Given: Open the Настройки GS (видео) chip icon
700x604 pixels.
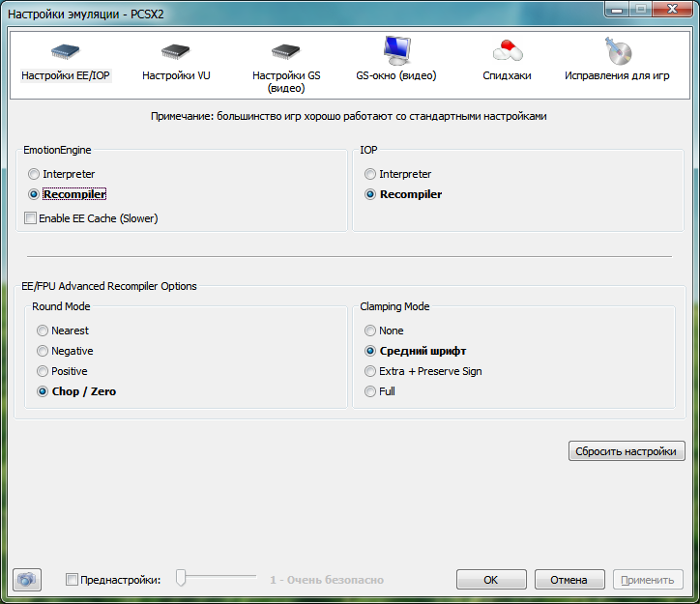Looking at the screenshot, I should (286, 52).
